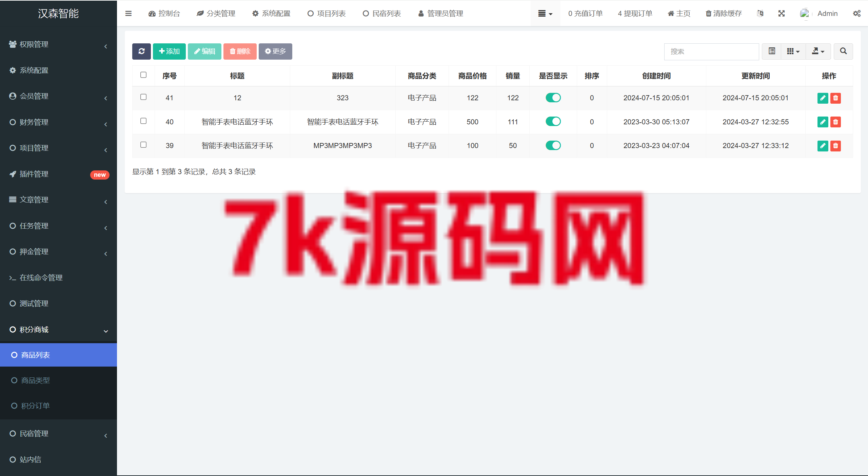Expand 文章管理 in the sidebar

coord(58,200)
